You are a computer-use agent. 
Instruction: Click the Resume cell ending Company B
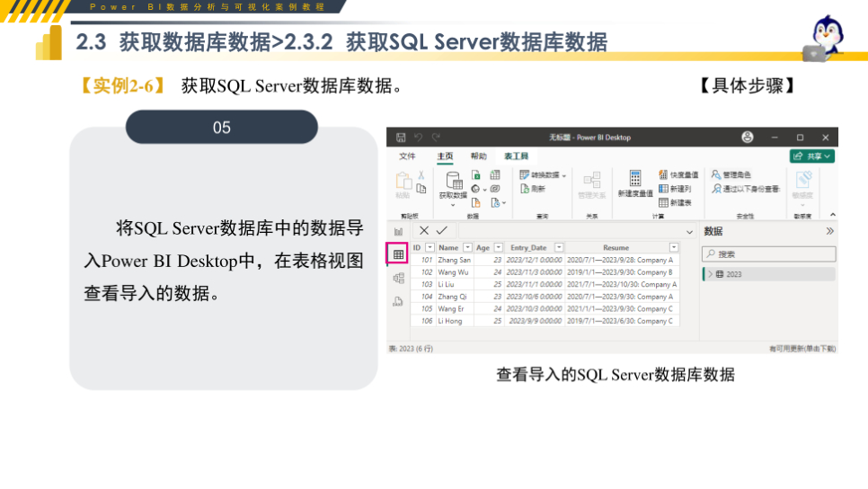(620, 272)
